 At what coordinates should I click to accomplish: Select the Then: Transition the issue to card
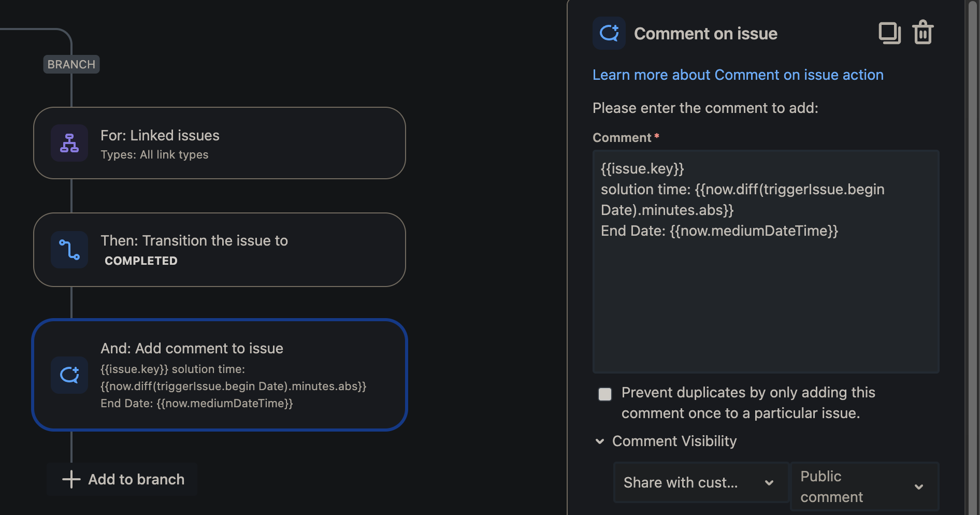tap(220, 250)
